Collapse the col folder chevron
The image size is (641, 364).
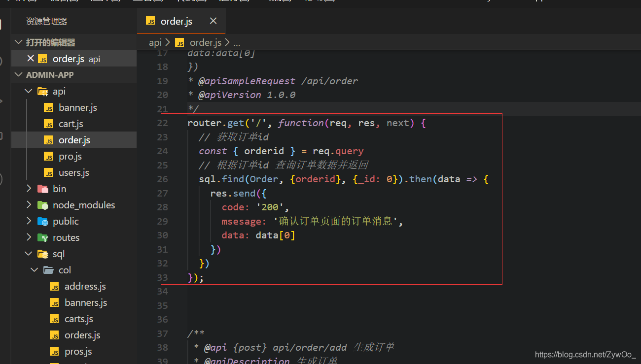point(35,270)
